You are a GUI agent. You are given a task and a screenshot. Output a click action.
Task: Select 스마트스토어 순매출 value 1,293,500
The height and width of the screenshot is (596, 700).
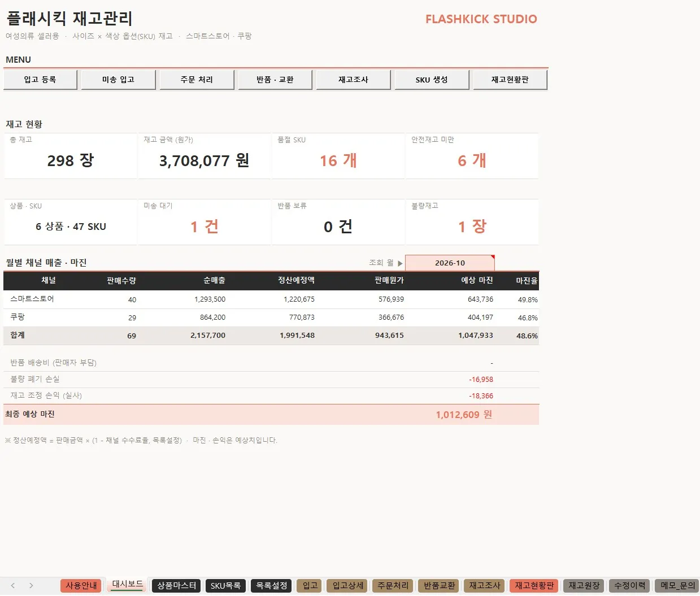[x=210, y=299]
